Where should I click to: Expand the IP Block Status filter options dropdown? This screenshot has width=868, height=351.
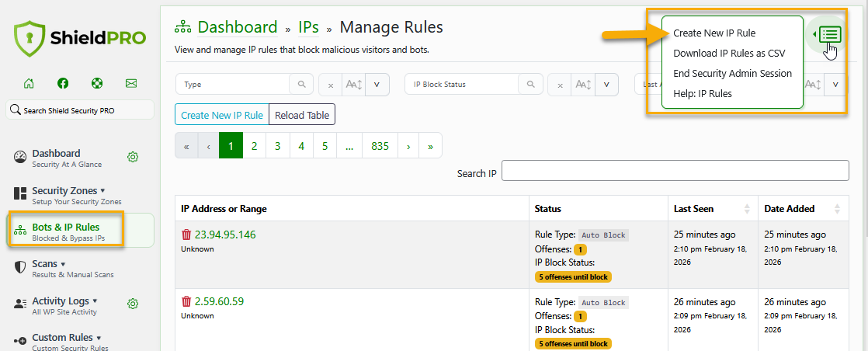tap(606, 85)
